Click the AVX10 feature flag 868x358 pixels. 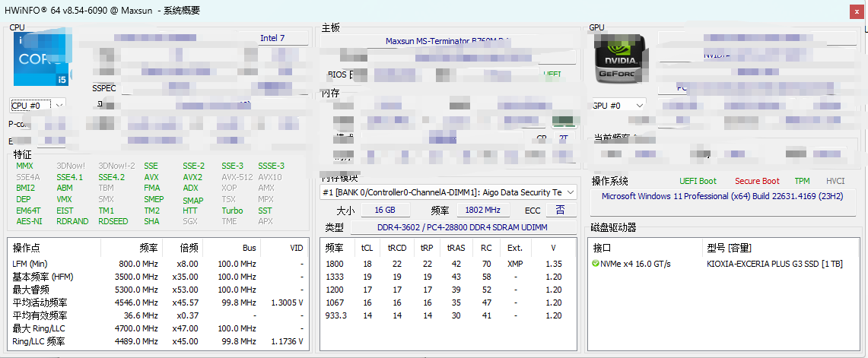[x=270, y=177]
